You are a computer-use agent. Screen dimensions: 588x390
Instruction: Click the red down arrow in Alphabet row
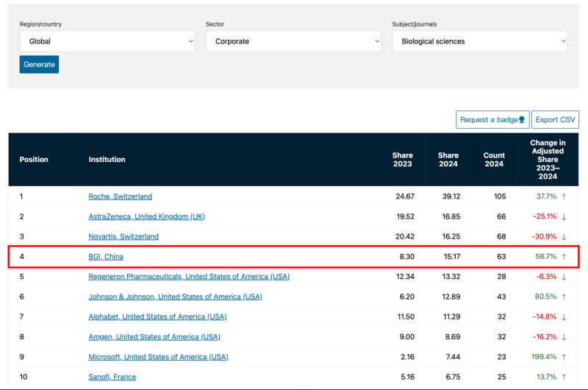point(564,317)
